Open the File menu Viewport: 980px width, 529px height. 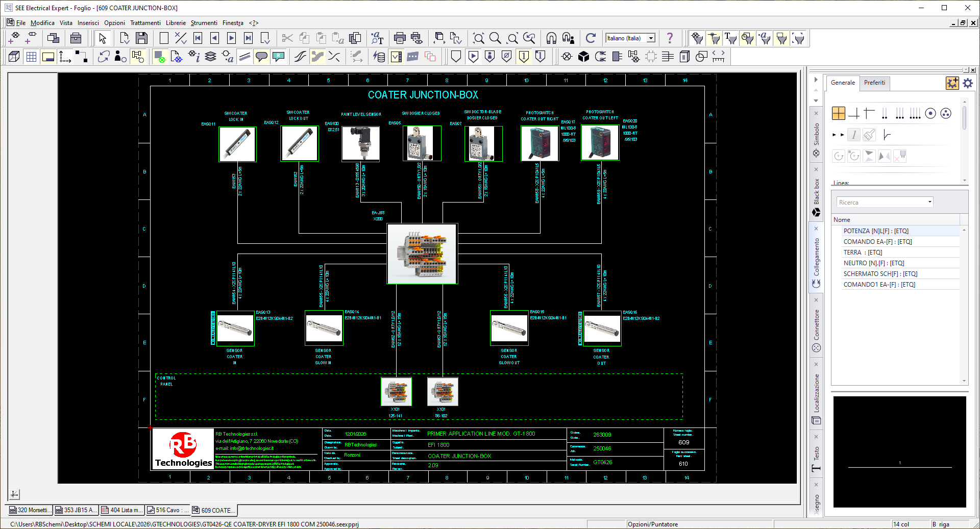[20, 23]
